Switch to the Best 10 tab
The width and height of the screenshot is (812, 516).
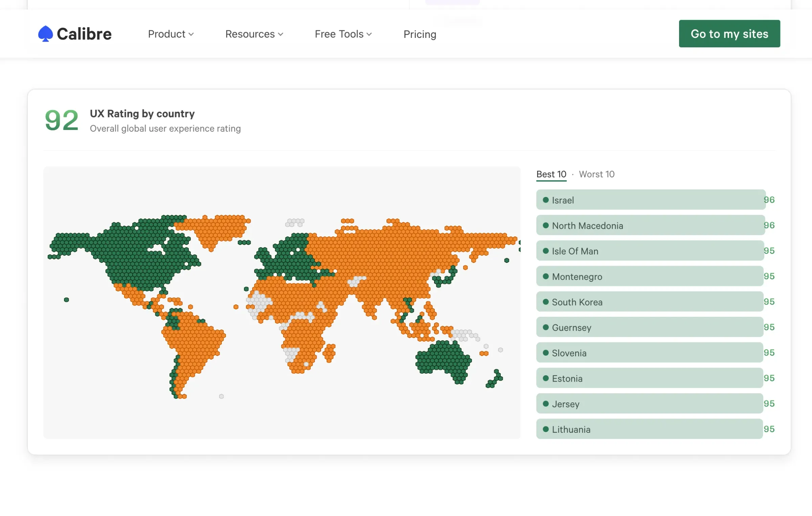coord(551,174)
